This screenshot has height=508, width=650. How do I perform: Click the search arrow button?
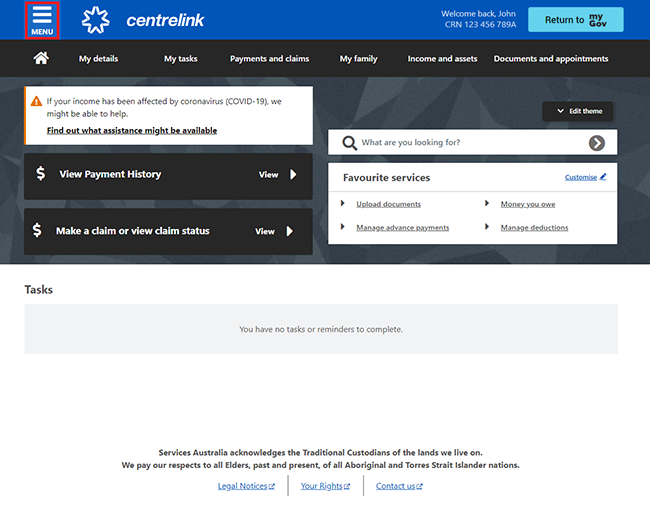(596, 143)
